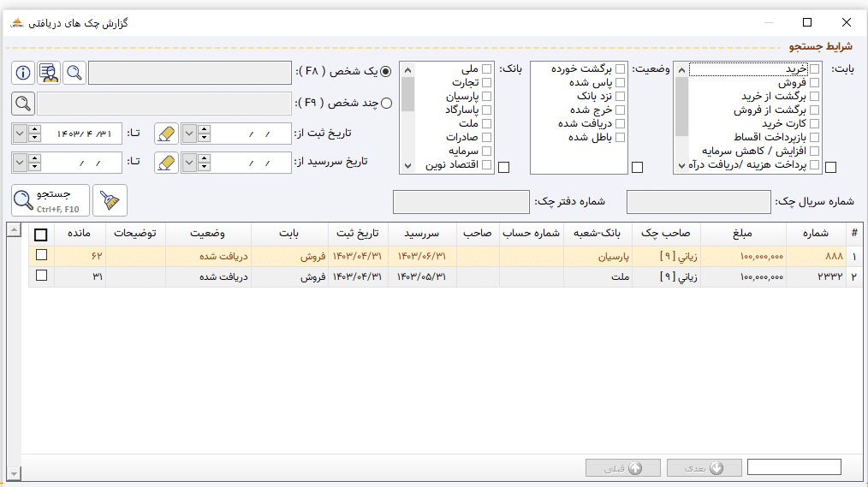Check the ملی bank checkbox
Viewport: 868px width, 487px height.
click(486, 68)
